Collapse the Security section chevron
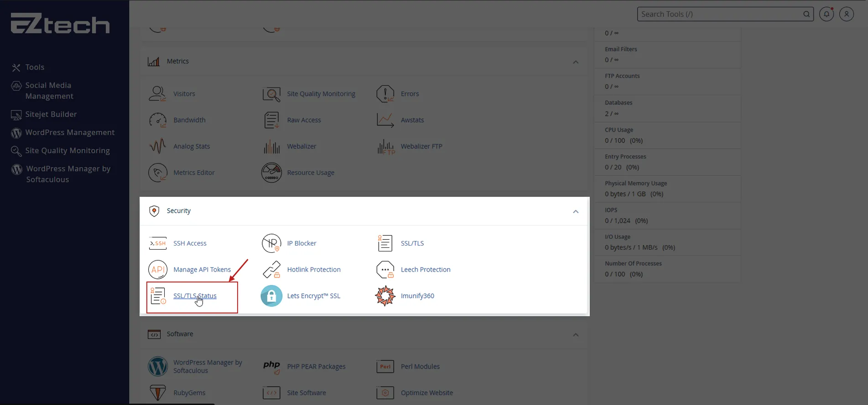The image size is (868, 405). [576, 211]
